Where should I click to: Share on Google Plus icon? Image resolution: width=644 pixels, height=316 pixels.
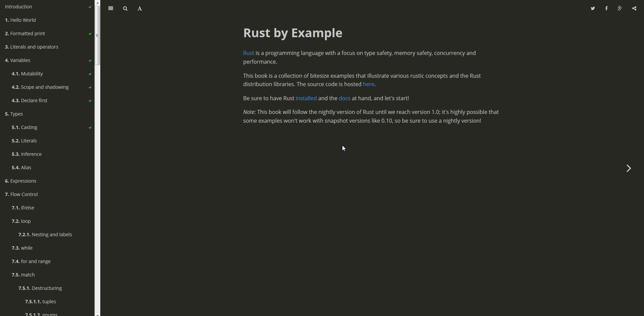(x=620, y=9)
